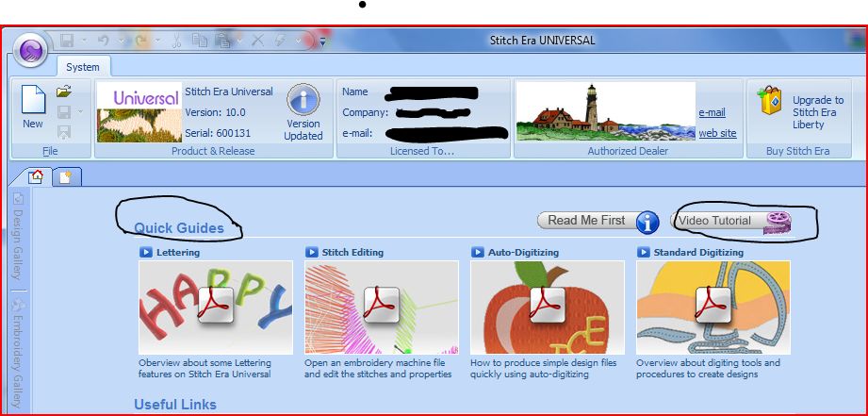Expand the Undo history dropdown arrow
This screenshot has width=868, height=416.
[x=121, y=41]
